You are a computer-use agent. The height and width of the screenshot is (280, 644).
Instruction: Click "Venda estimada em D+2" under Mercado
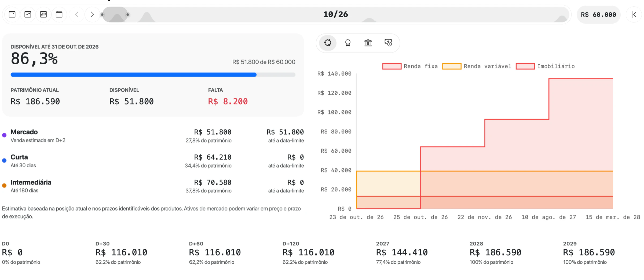click(38, 140)
